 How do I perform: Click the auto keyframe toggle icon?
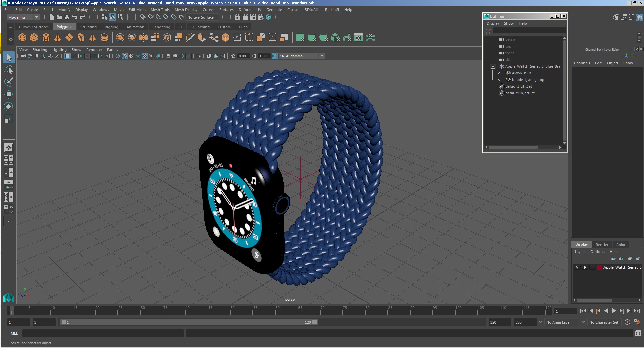[x=627, y=322]
